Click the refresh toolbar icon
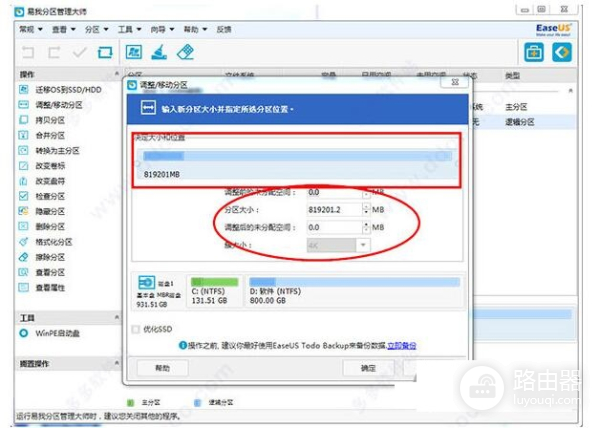600x428 pixels. [105, 51]
